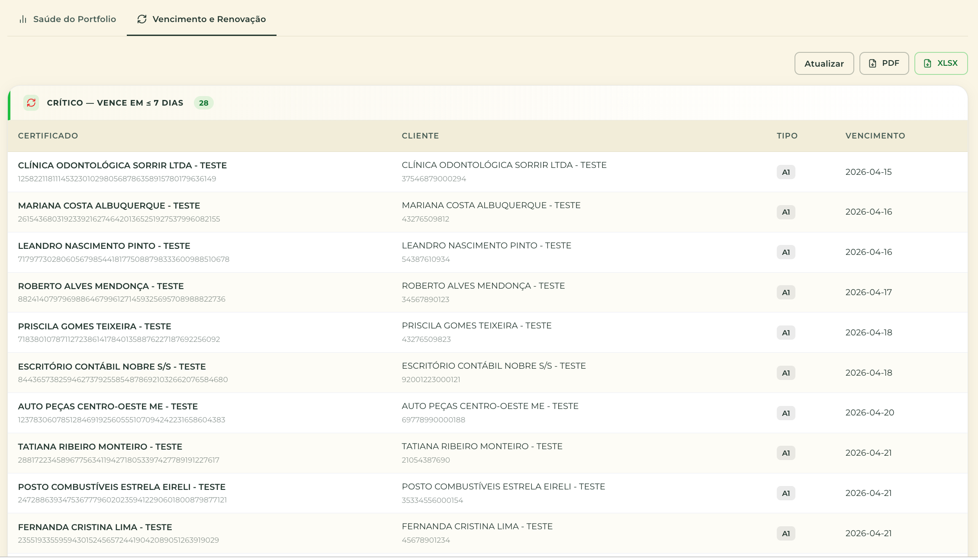Export the report as XLSX
This screenshot has width=978, height=560.
pos(941,64)
